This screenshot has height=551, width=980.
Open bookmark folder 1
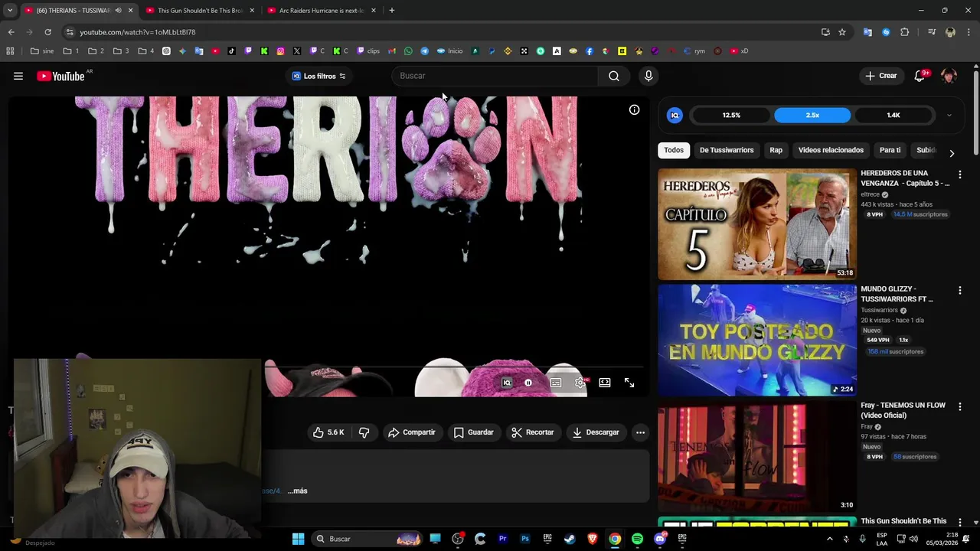coord(71,51)
